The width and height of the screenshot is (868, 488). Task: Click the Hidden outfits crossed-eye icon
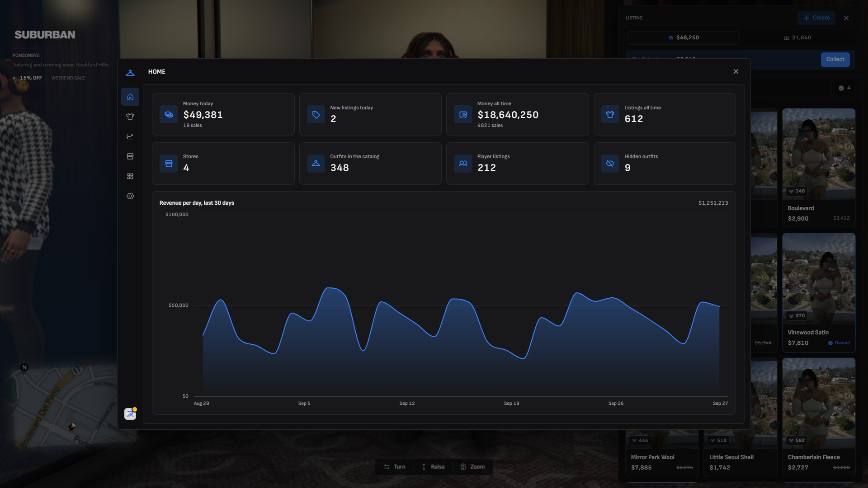coord(610,164)
